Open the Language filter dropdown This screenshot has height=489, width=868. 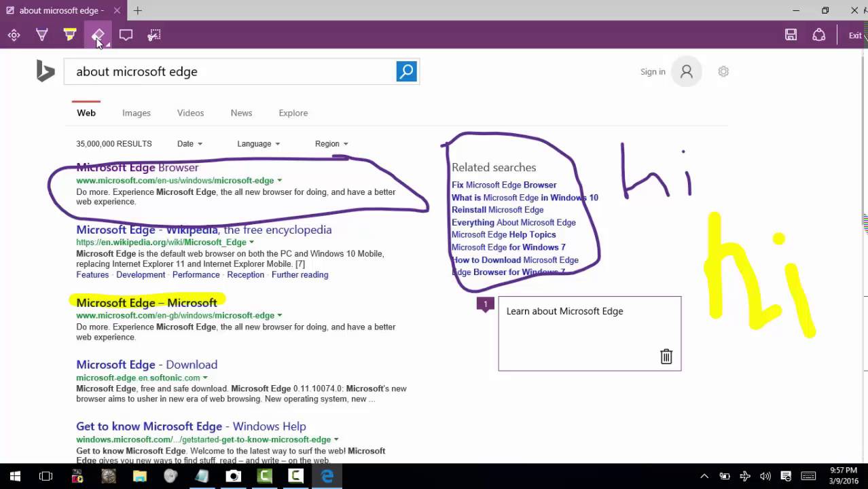[258, 143]
